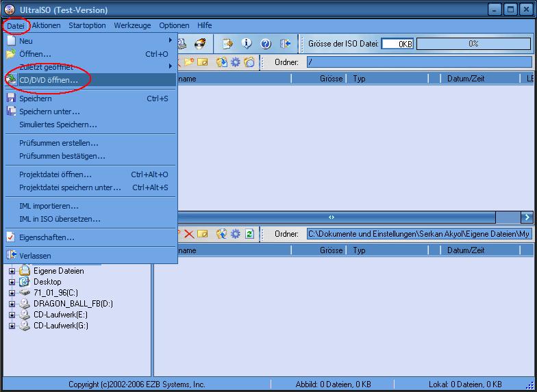Click the ISO pane horizontal scrollbar thumb
The image size is (537, 392).
tap(332, 217)
